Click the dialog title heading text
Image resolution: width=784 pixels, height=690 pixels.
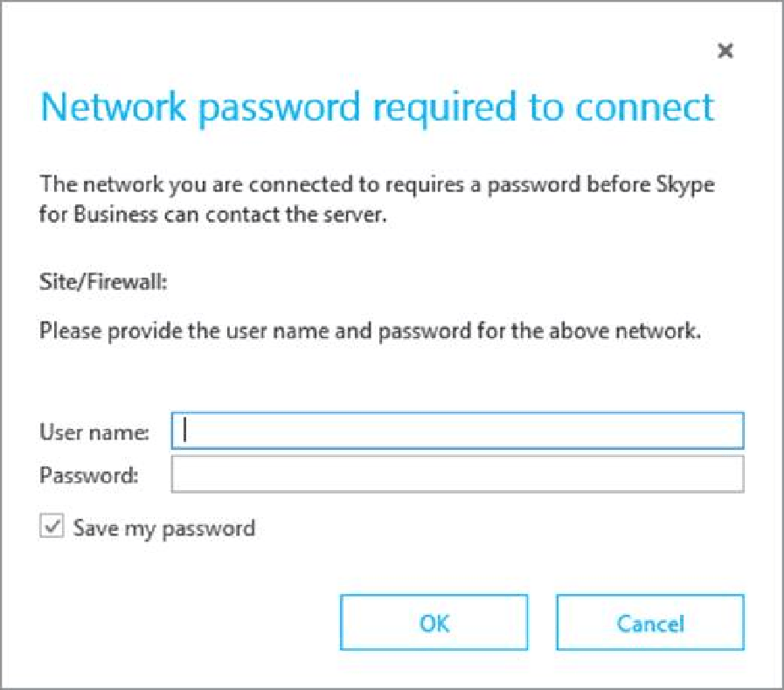[x=378, y=107]
